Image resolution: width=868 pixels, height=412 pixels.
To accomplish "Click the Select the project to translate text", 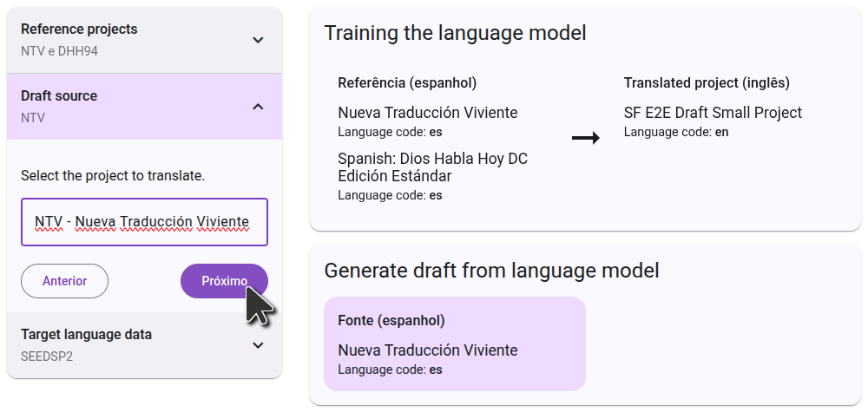I will (113, 176).
